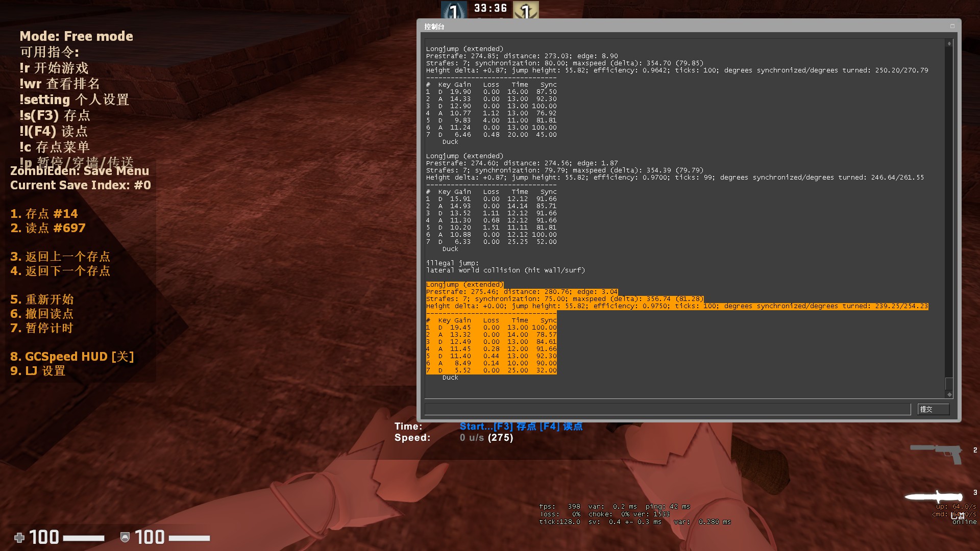Click the 'Start...[F3] 存点 [F4] 读点' timer text
Screen dimensions: 980x551
[521, 427]
